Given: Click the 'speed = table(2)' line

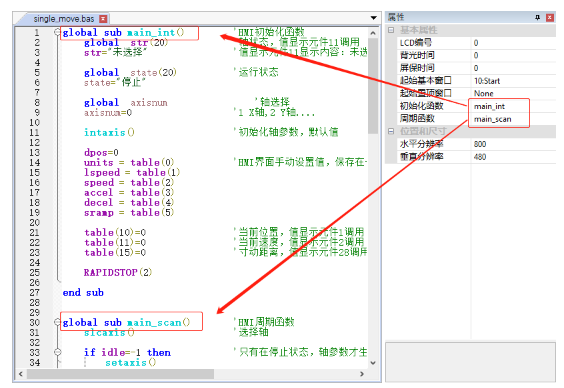Looking at the screenshot, I should pos(129,183).
